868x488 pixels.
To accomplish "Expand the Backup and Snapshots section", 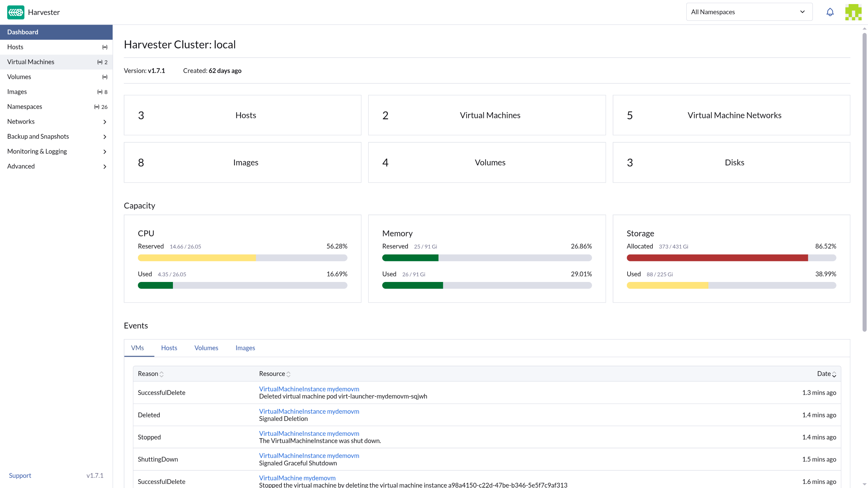I will [56, 137].
